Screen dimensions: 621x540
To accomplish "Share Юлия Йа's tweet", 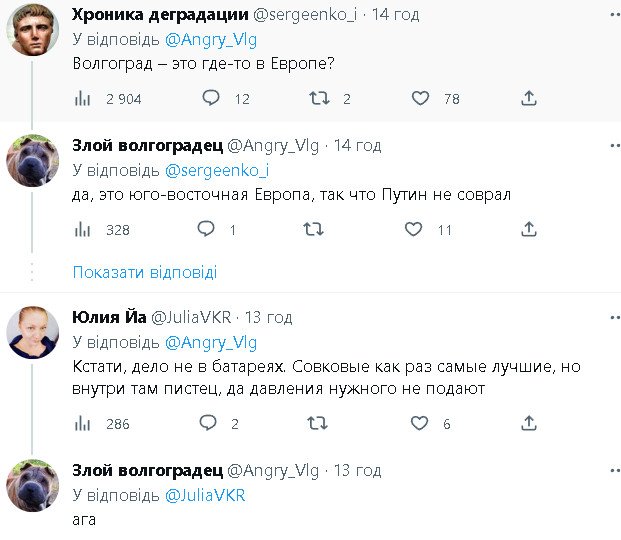I will click(529, 423).
